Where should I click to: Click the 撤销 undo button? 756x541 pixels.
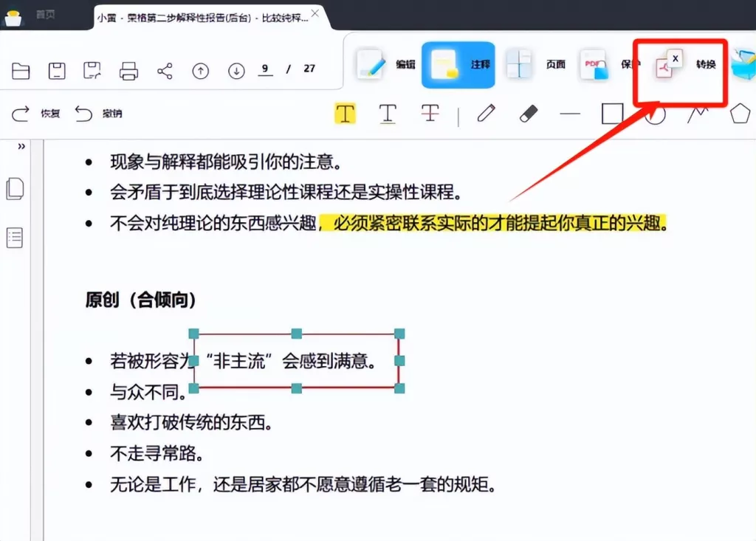pyautogui.click(x=99, y=114)
